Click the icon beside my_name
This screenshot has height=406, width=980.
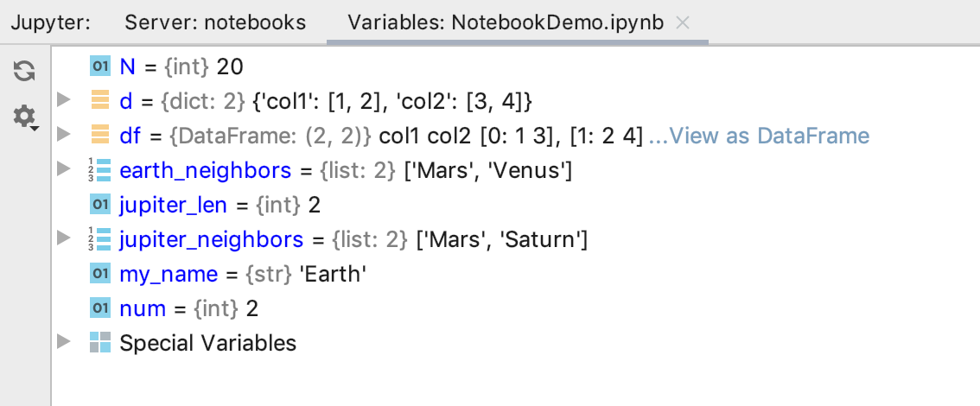coord(100,274)
